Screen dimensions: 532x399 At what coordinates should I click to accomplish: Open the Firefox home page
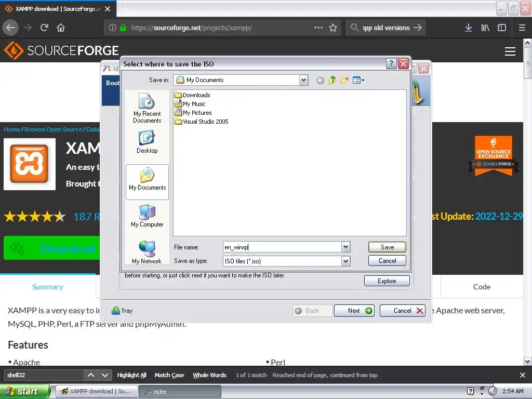point(61,28)
